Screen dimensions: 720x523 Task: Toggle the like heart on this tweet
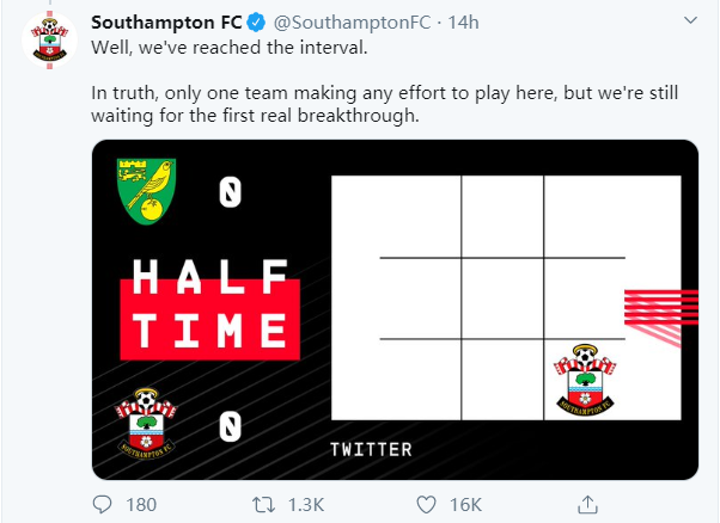pos(426,504)
